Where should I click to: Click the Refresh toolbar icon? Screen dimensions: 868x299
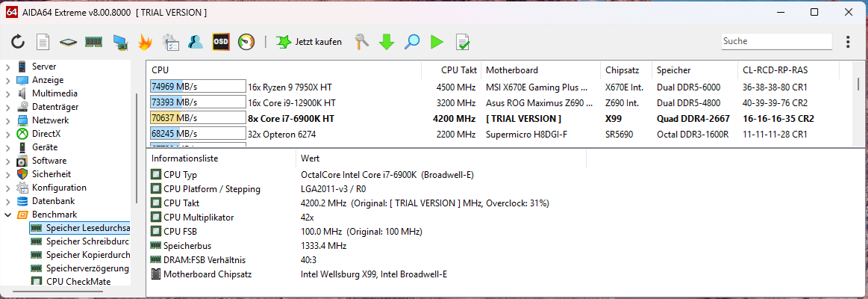tap(18, 41)
